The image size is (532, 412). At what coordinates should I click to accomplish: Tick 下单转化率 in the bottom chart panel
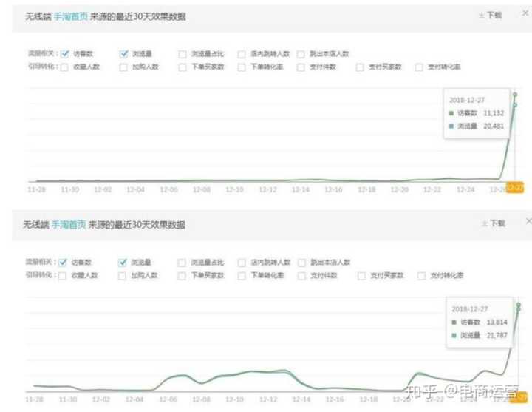pos(242,275)
